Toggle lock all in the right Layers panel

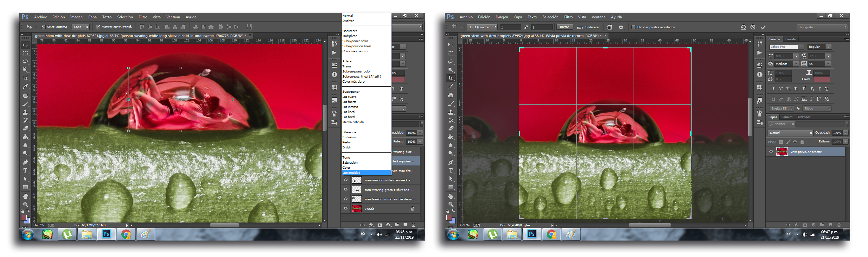[802, 142]
